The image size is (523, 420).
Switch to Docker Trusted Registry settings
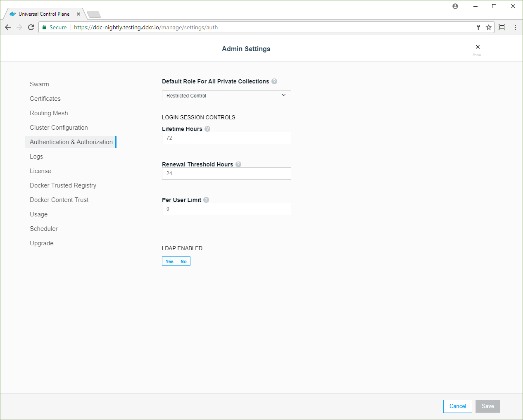click(x=63, y=185)
